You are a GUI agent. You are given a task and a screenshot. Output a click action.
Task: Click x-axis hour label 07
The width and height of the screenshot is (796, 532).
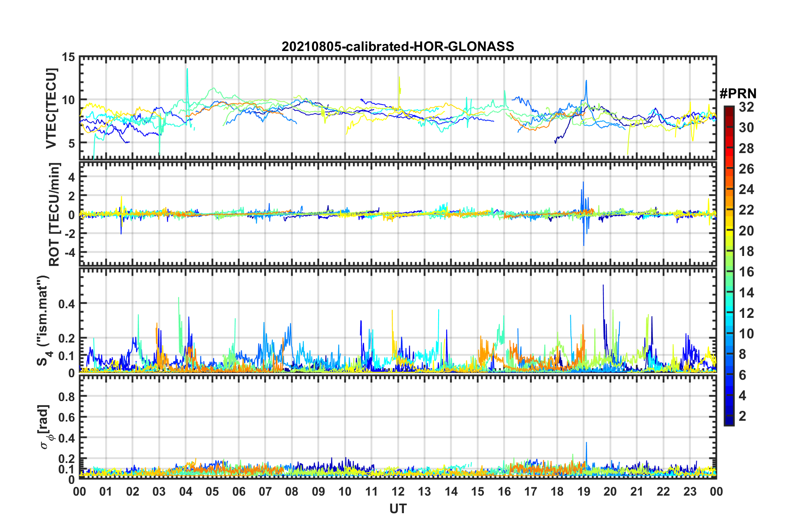265,491
